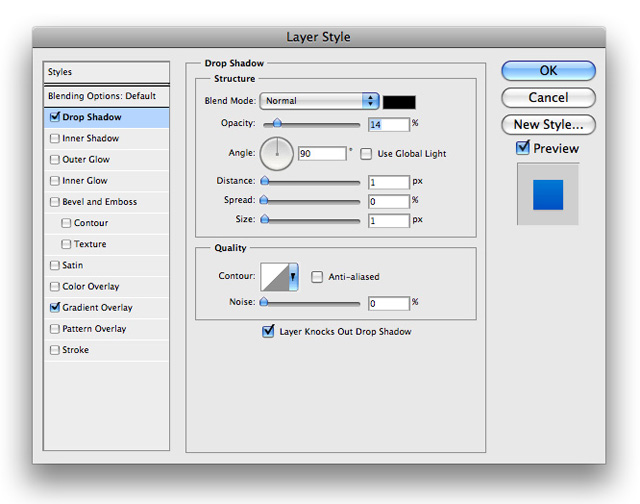Click the Opacity slider handle
This screenshot has width=640, height=504.
pos(277,122)
